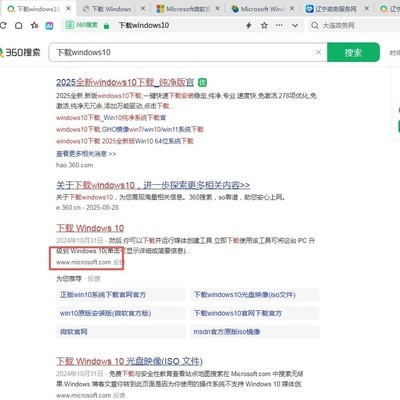Open sublink windows10下载,GHO镜像win7/win10/win11系统下载
This screenshot has height=400, width=400.
pos(130,129)
